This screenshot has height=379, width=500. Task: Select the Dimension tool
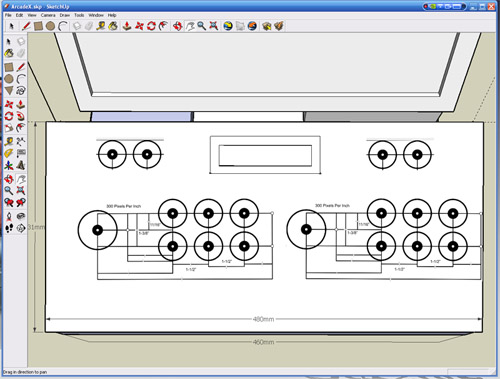pos(21,141)
